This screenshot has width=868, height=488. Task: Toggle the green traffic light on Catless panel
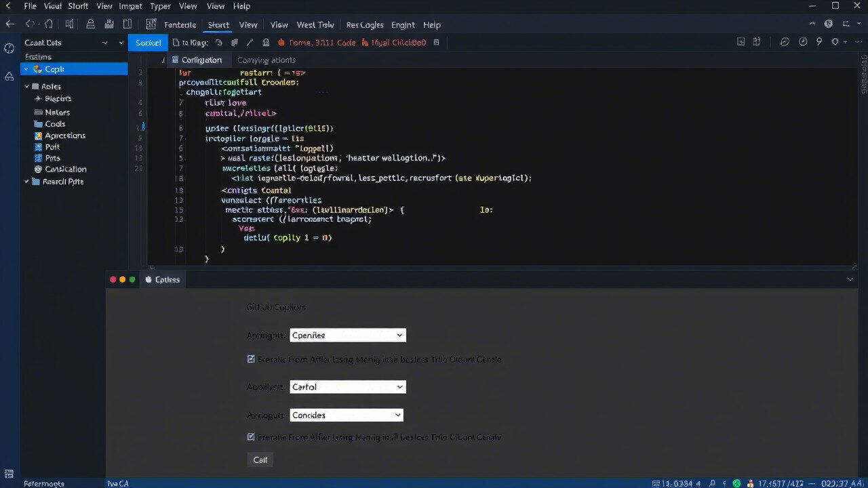click(132, 279)
